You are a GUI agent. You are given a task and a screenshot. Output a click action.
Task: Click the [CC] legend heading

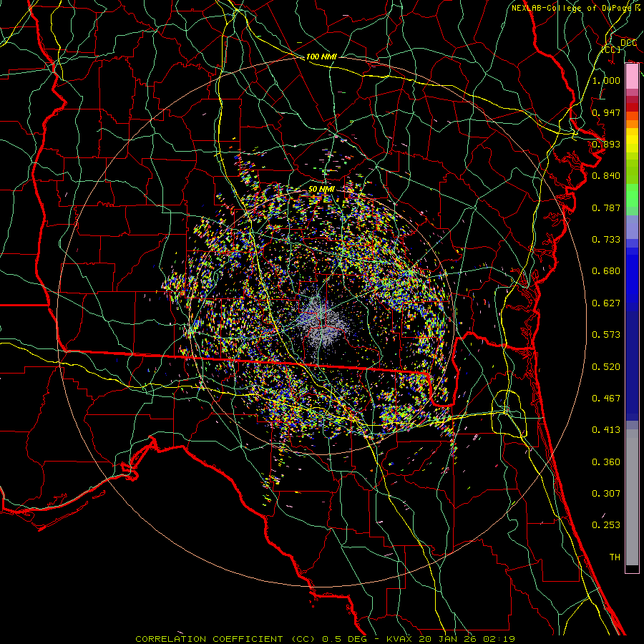tap(611, 49)
